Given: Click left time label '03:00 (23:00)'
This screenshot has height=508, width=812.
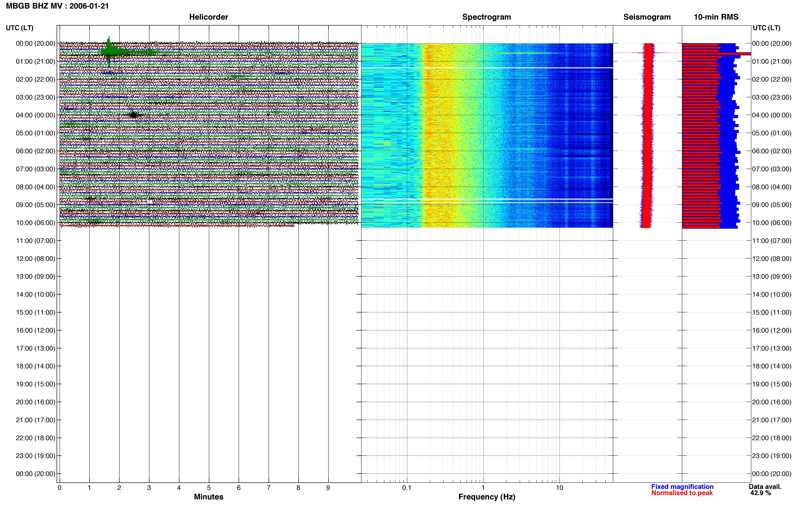Looking at the screenshot, I should click(36, 97).
